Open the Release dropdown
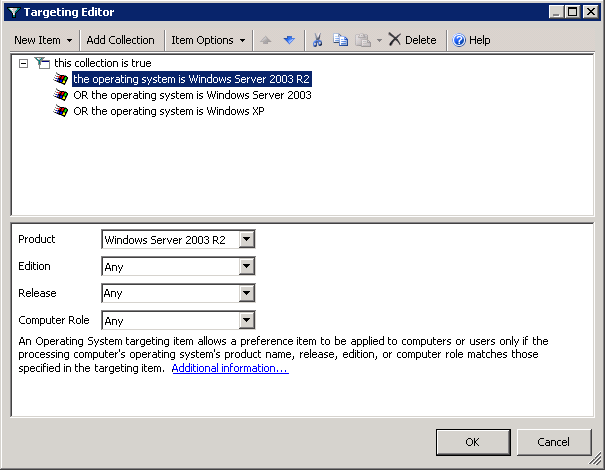605x470 pixels. [247, 293]
